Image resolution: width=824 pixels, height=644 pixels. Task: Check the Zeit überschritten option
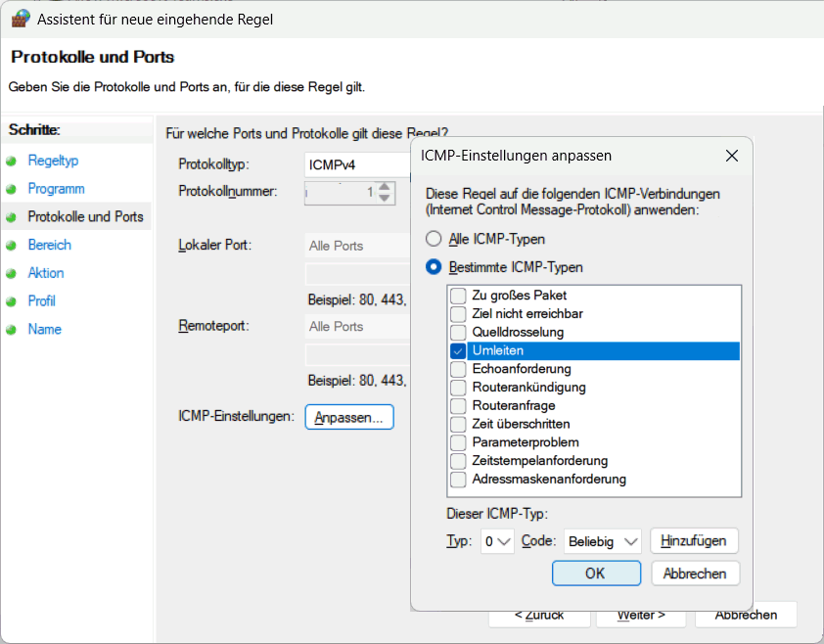[458, 424]
